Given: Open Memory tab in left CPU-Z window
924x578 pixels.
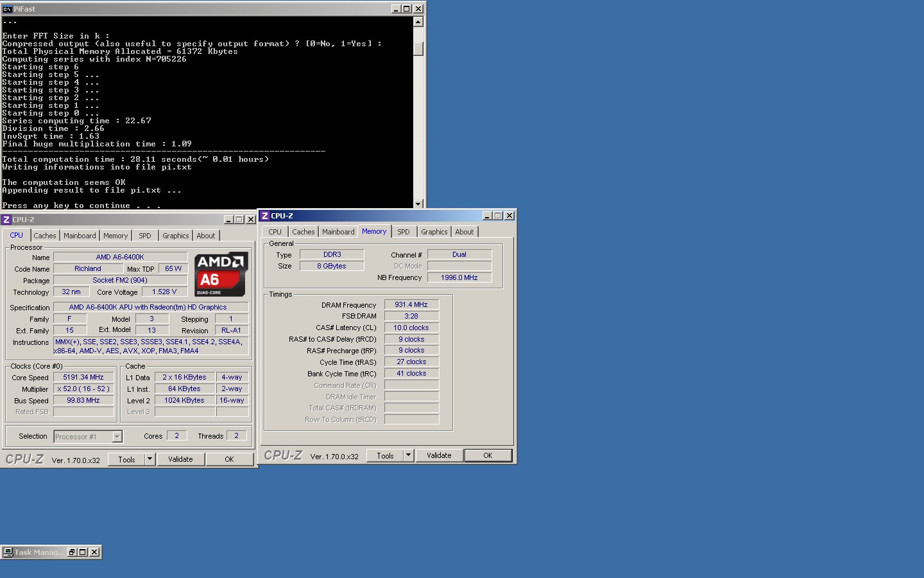Looking at the screenshot, I should (116, 236).
